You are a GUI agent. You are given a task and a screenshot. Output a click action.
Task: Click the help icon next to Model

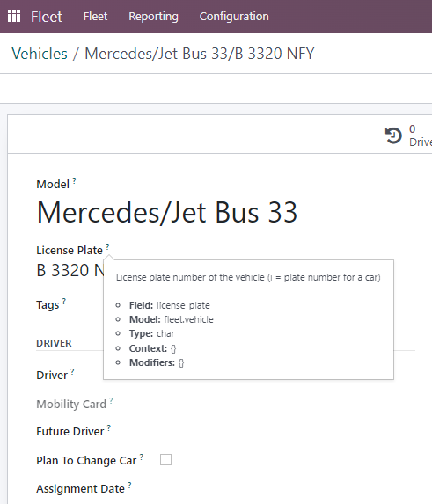(74, 181)
